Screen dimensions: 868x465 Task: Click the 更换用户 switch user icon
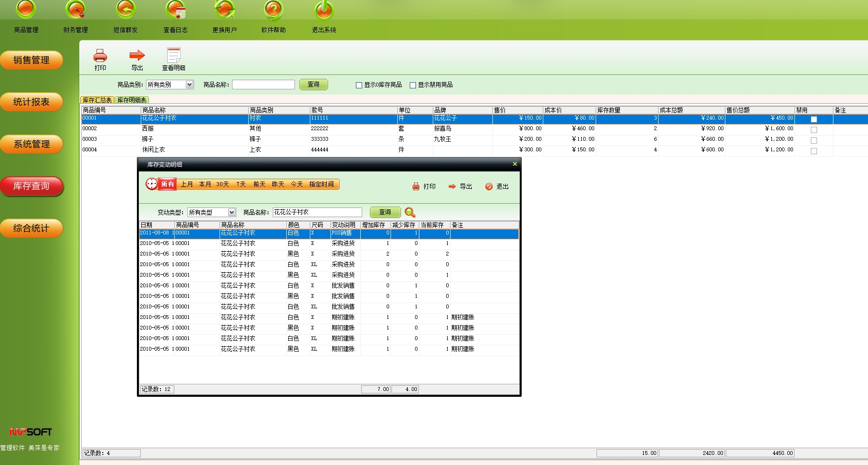point(224,11)
